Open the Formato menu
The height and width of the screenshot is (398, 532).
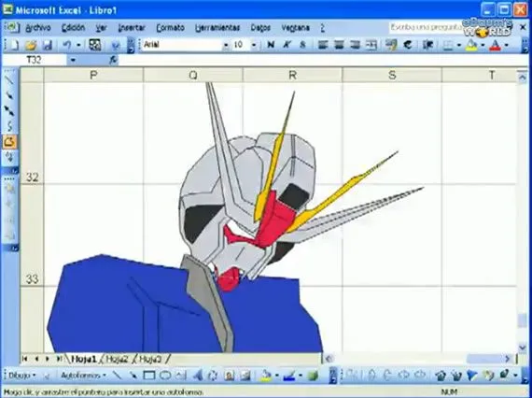click(x=170, y=28)
